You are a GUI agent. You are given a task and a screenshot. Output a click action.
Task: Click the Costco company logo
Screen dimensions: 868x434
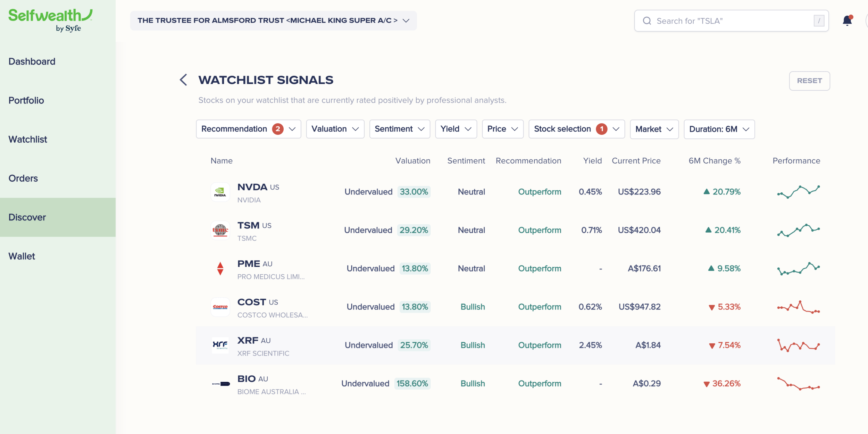[x=220, y=307]
